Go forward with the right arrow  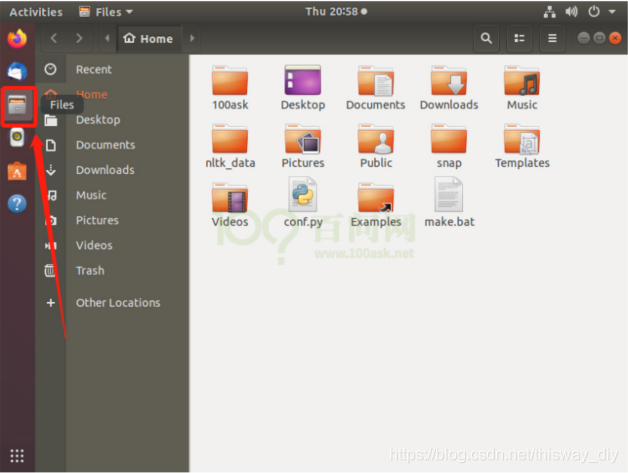[79, 38]
